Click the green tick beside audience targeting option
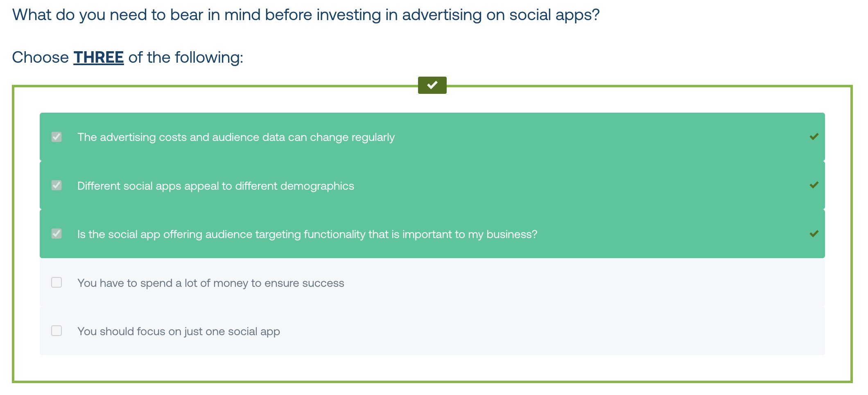This screenshot has width=868, height=395. (x=814, y=234)
